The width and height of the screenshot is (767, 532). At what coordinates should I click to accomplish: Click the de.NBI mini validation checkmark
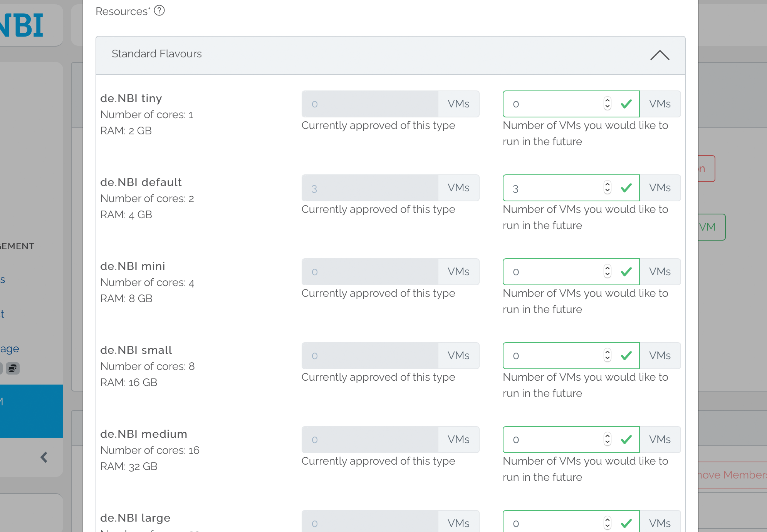pos(626,272)
